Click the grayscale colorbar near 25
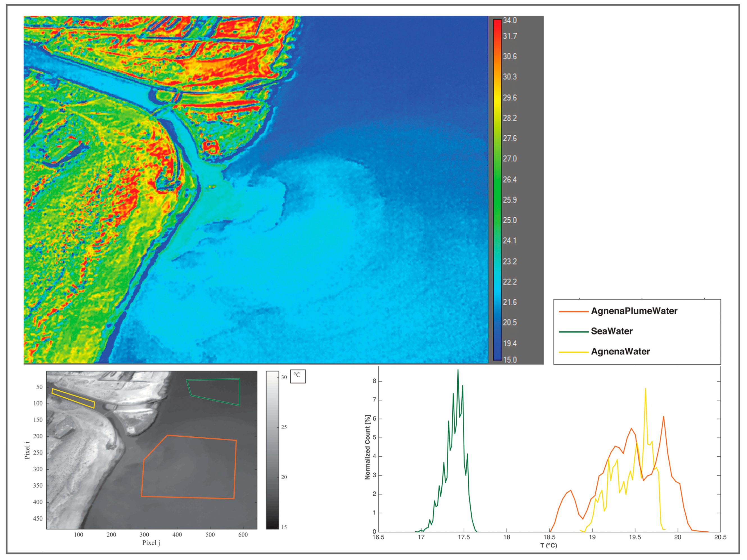The height and width of the screenshot is (560, 747). [272, 427]
